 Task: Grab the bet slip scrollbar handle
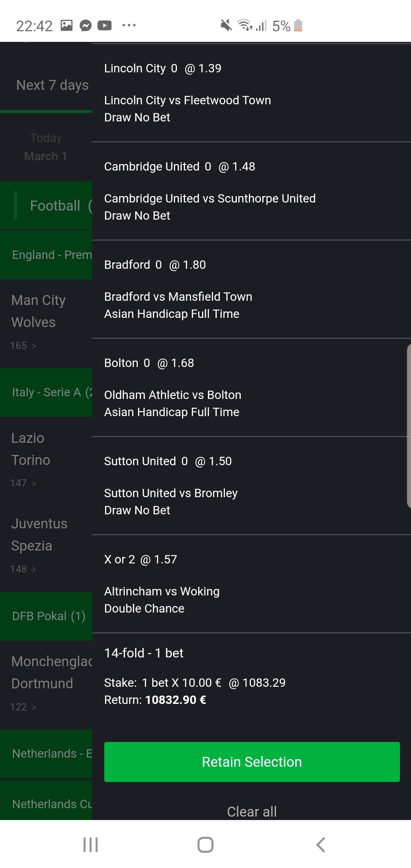click(x=408, y=426)
